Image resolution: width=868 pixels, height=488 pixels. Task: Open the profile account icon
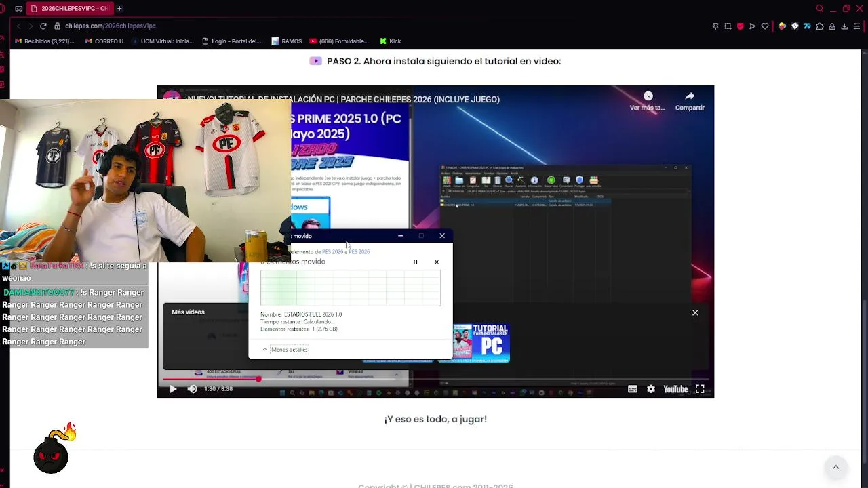coord(832,26)
